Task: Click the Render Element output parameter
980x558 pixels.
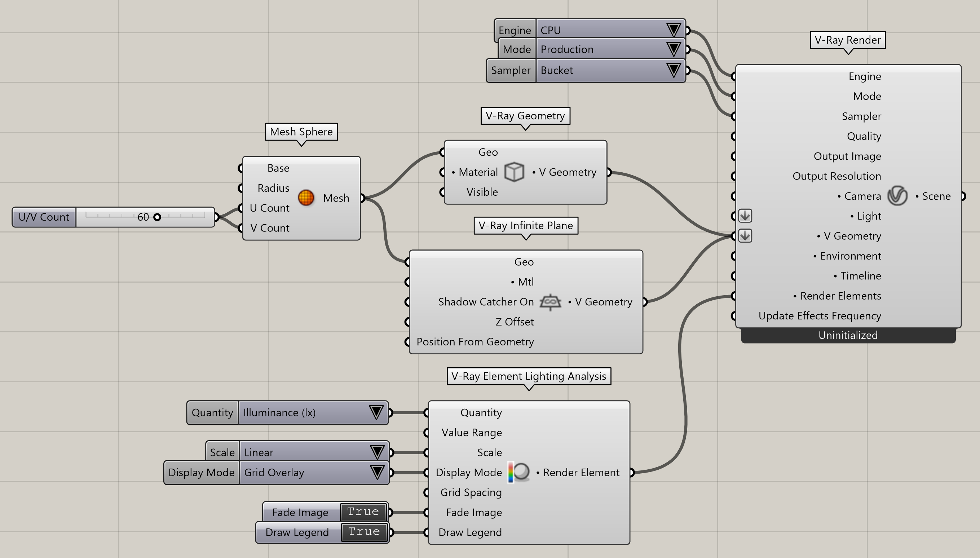Action: point(577,472)
